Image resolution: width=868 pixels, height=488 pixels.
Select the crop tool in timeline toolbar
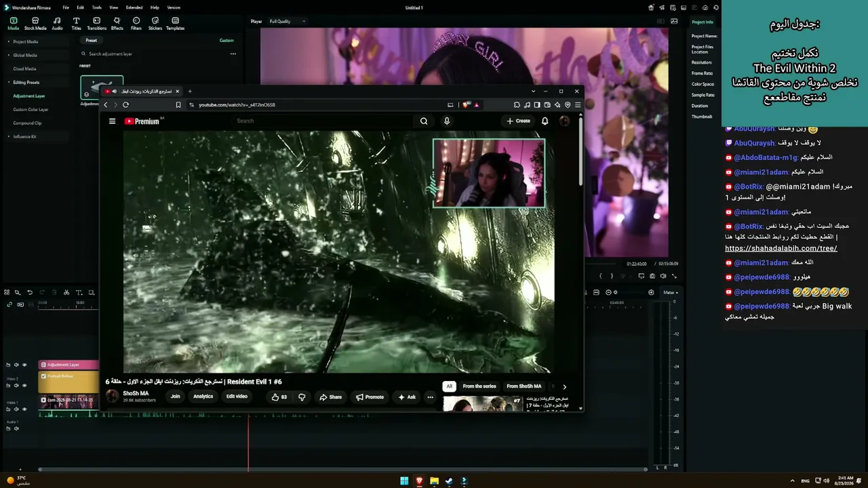coord(92,293)
